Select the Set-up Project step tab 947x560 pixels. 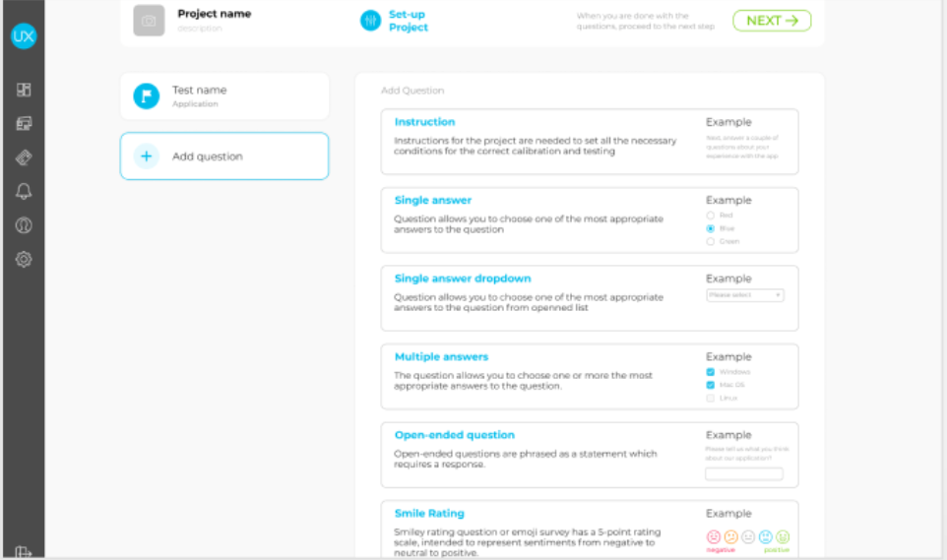pyautogui.click(x=396, y=21)
